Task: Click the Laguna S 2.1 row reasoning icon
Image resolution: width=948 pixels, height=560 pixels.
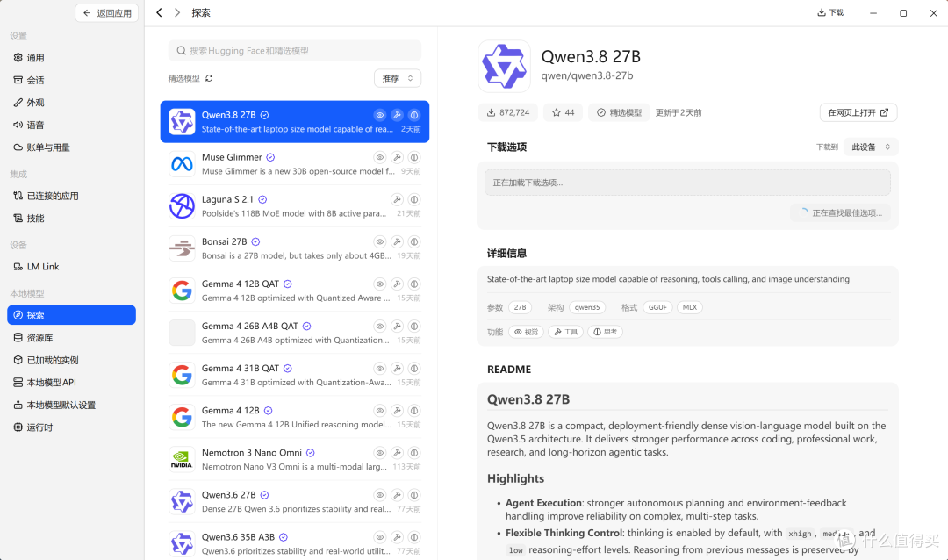Action: (414, 199)
